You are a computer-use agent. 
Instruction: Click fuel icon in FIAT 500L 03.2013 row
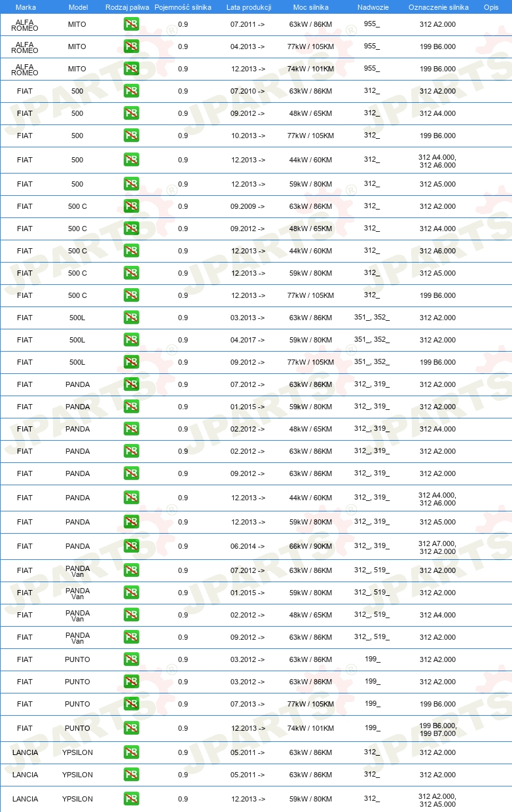click(x=131, y=318)
